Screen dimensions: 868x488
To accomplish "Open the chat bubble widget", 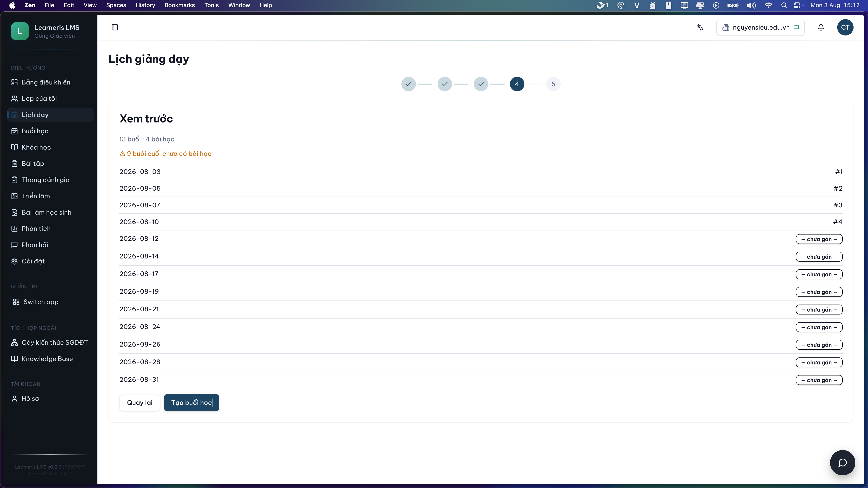I will pos(842,463).
